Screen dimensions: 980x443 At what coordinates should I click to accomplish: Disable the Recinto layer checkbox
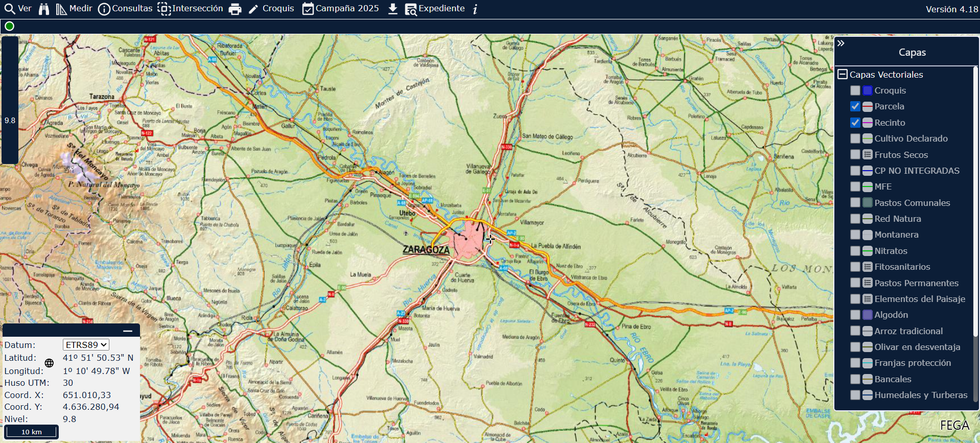855,123
